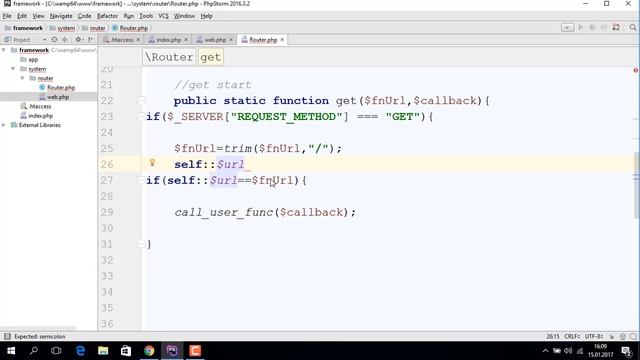Close the Router.php editor tab
640x360 pixels.
click(x=282, y=40)
